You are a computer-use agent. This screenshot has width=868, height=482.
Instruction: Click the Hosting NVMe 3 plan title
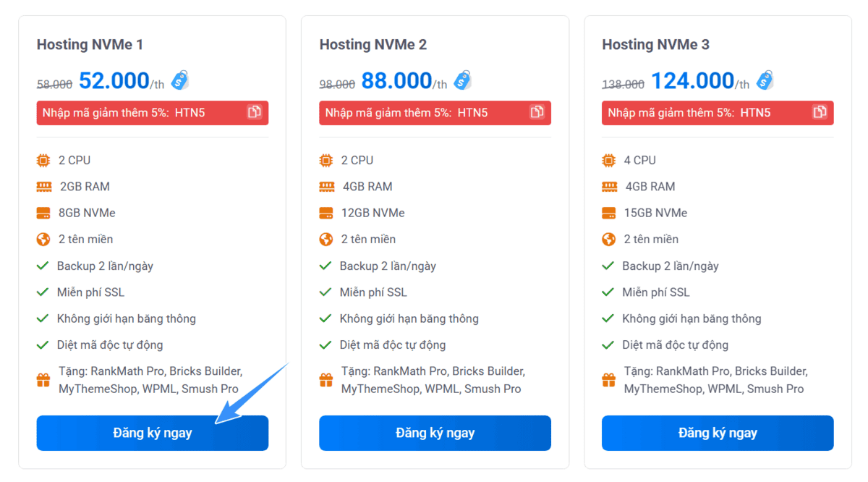click(x=655, y=45)
